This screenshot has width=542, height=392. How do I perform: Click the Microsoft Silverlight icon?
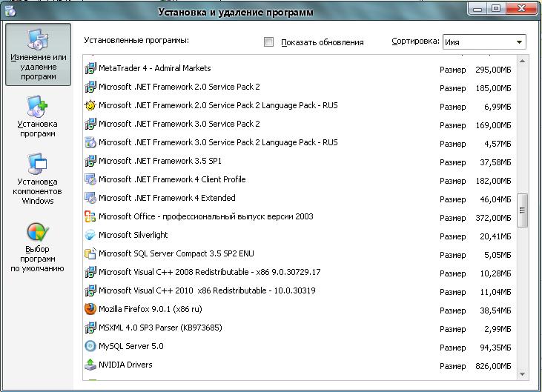pos(90,235)
